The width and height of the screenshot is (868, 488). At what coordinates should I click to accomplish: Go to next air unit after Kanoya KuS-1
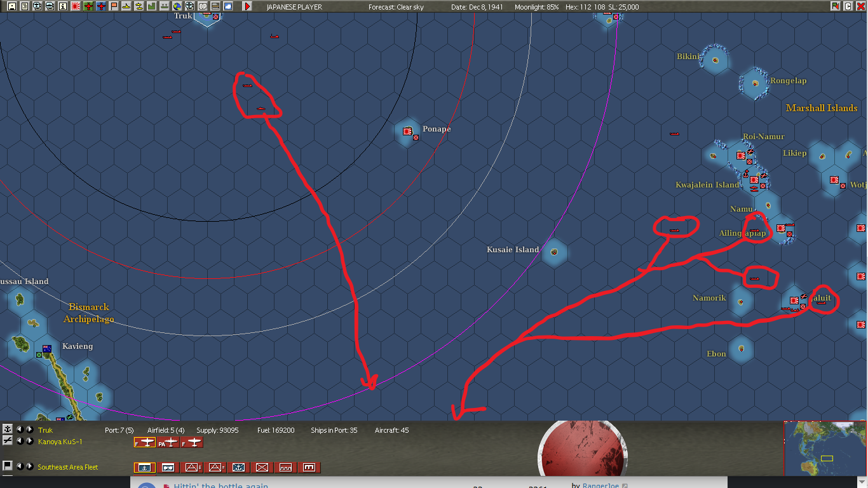[x=30, y=441]
